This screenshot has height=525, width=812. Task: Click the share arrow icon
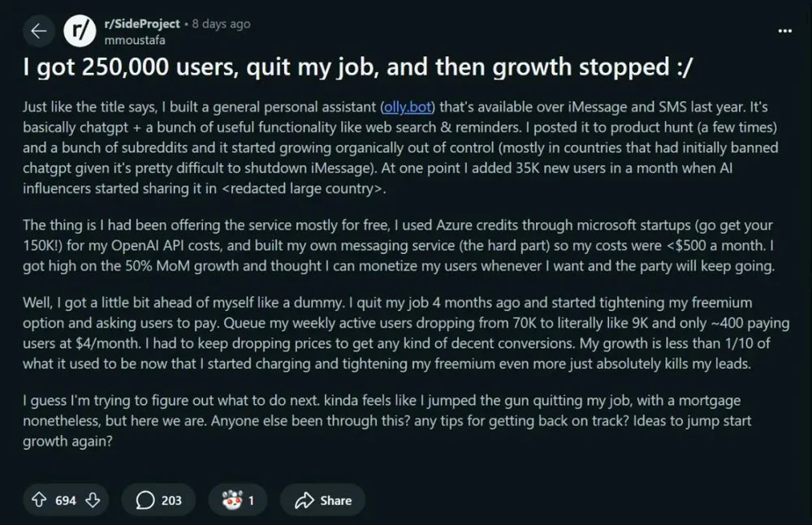pos(304,500)
